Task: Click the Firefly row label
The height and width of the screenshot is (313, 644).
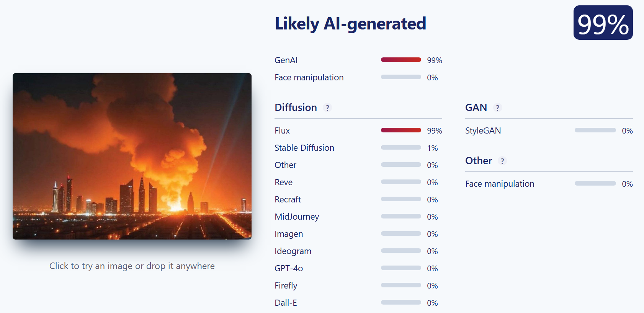Action: click(x=286, y=286)
